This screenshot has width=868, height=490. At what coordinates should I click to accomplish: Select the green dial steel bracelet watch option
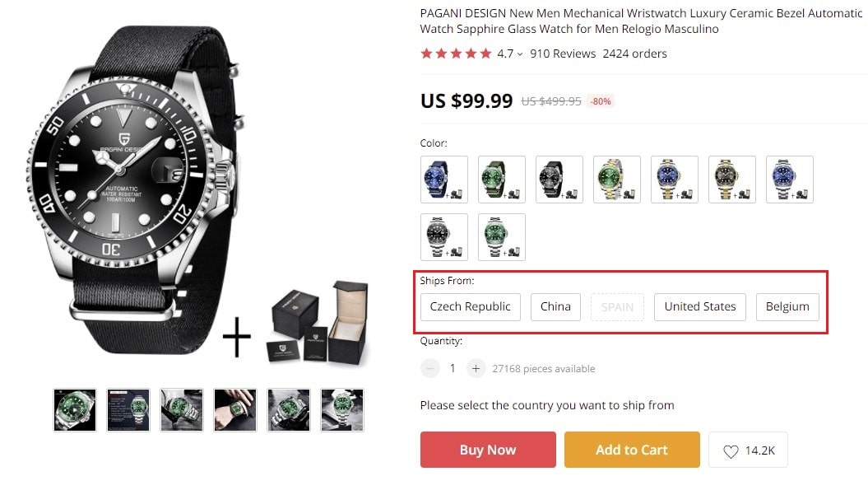[x=502, y=236]
